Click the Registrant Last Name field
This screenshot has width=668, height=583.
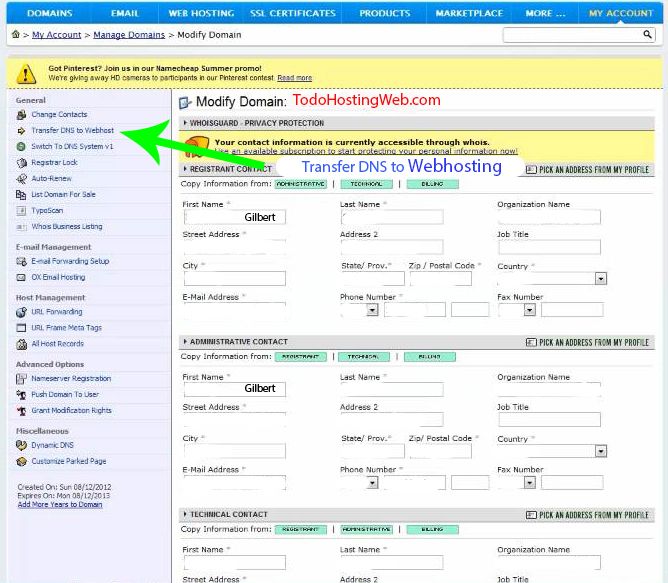pos(392,217)
